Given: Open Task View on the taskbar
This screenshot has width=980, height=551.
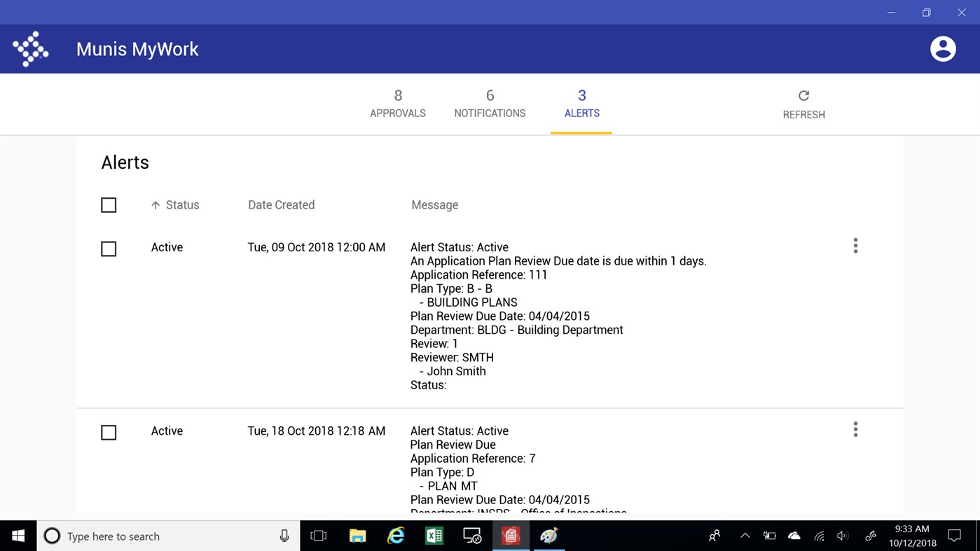Looking at the screenshot, I should [318, 536].
